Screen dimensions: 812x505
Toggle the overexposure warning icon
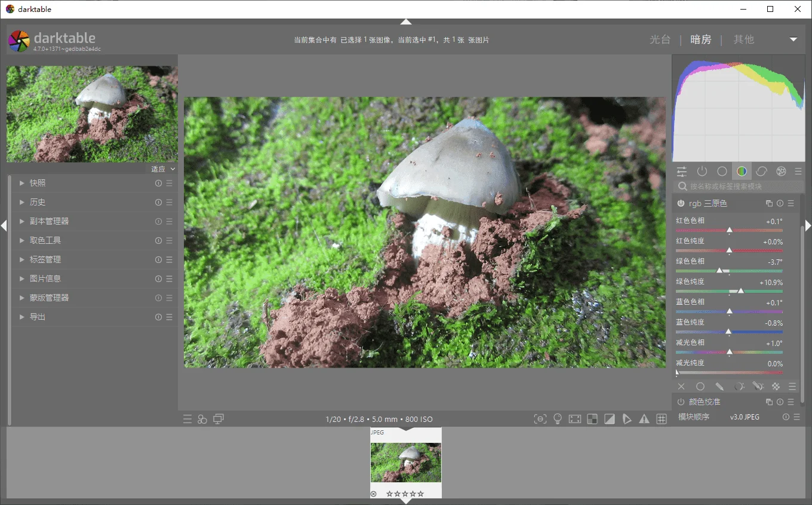610,418
